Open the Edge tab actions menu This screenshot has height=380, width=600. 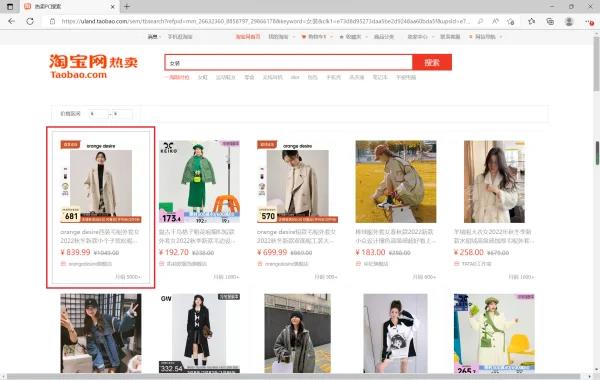[x=10, y=7]
